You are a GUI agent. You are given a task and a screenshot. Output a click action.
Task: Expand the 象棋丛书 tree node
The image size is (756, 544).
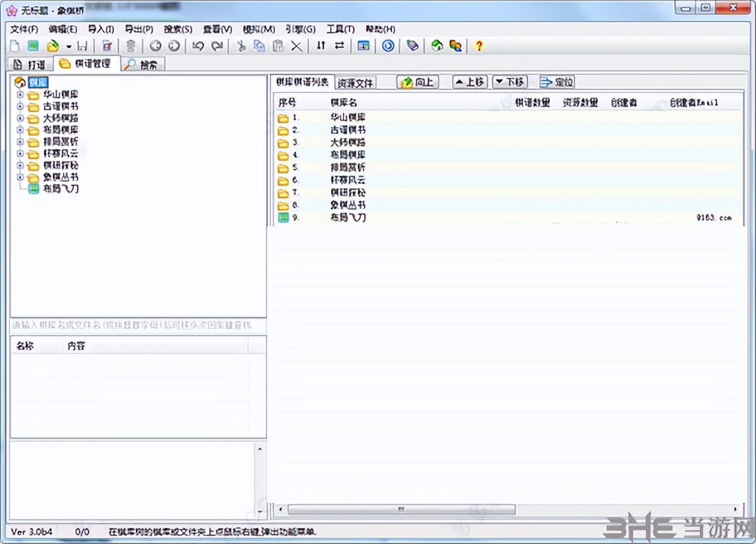20,177
